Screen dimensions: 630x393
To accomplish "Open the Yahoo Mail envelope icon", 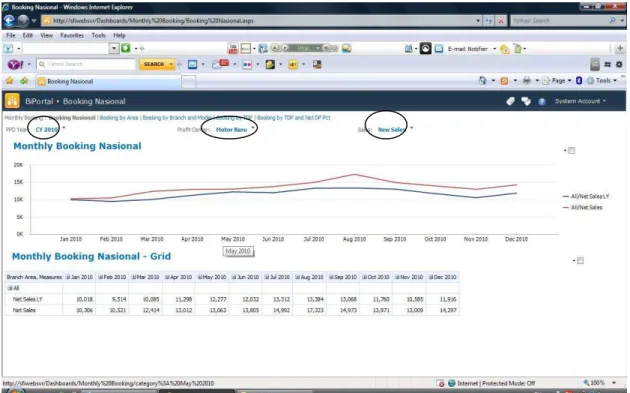I will [x=192, y=64].
